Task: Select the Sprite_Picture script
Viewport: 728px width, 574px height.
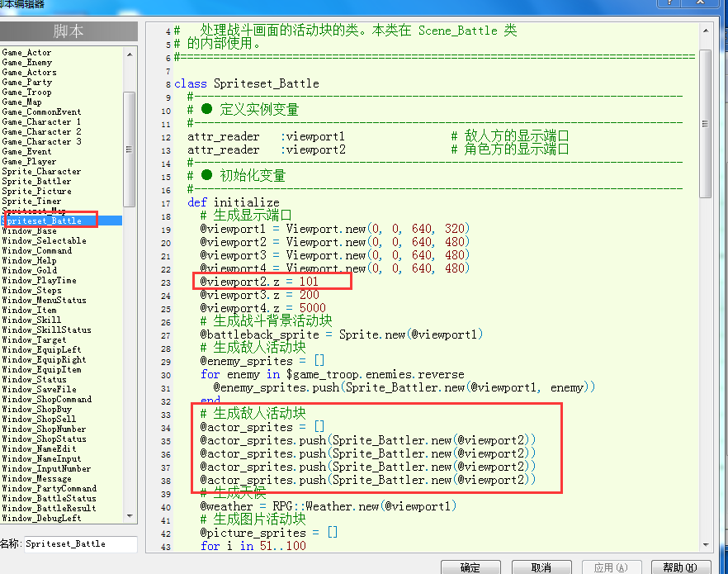Action: (x=36, y=191)
